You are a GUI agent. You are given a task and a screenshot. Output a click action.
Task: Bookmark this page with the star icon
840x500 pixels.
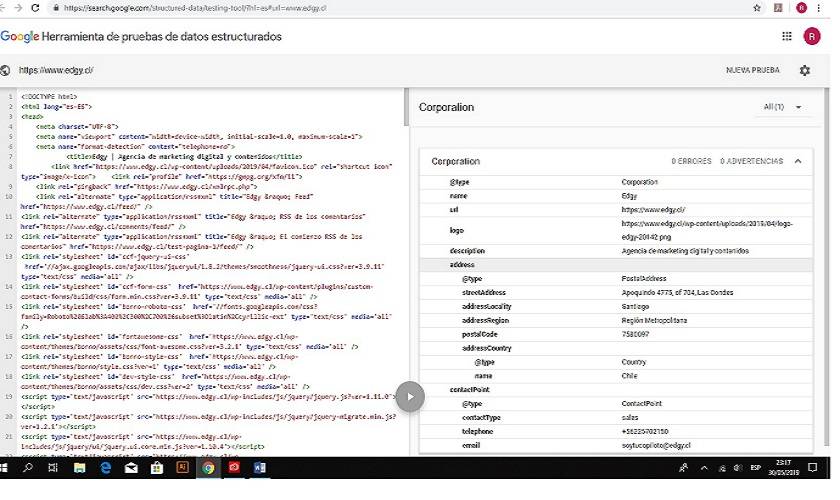point(757,8)
